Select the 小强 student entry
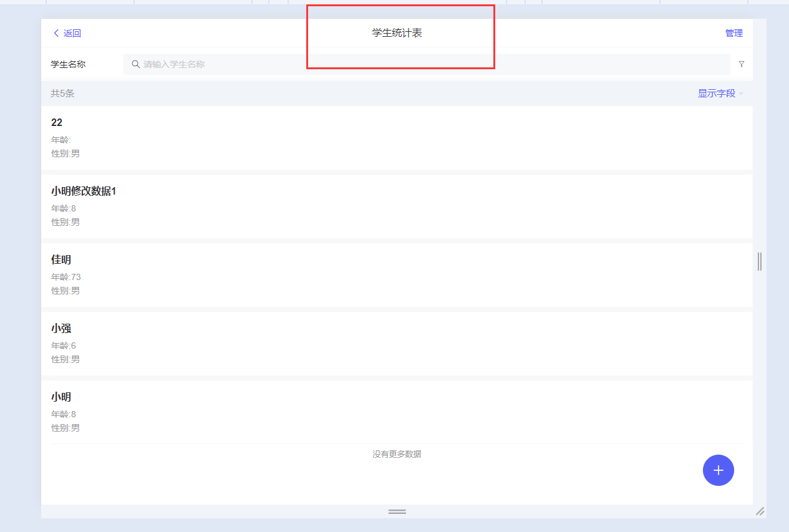This screenshot has width=789, height=532. [61, 328]
